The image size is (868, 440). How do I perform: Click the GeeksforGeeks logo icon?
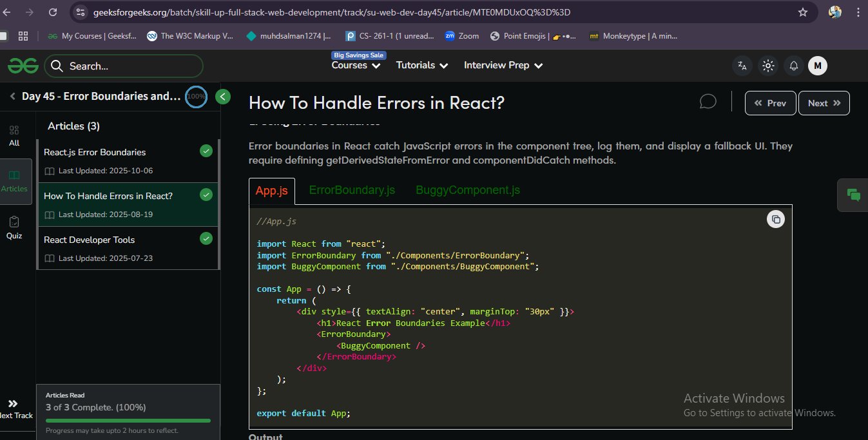click(x=23, y=66)
